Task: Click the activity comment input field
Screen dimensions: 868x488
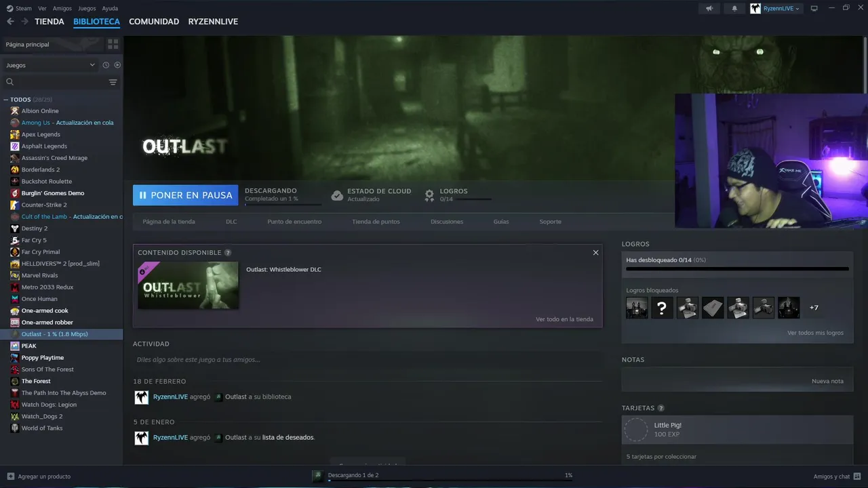Action: [367, 360]
